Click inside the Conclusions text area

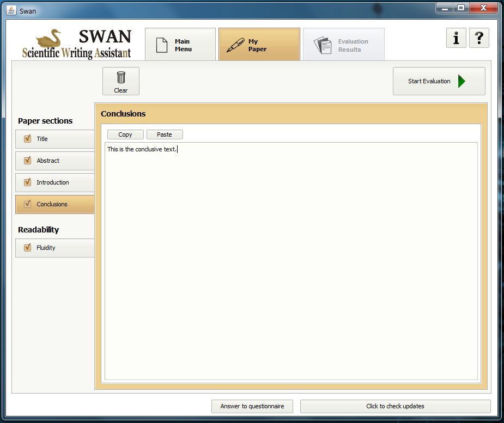pyautogui.click(x=291, y=261)
